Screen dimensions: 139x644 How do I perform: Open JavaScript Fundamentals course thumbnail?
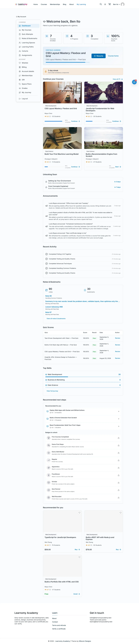103,92
